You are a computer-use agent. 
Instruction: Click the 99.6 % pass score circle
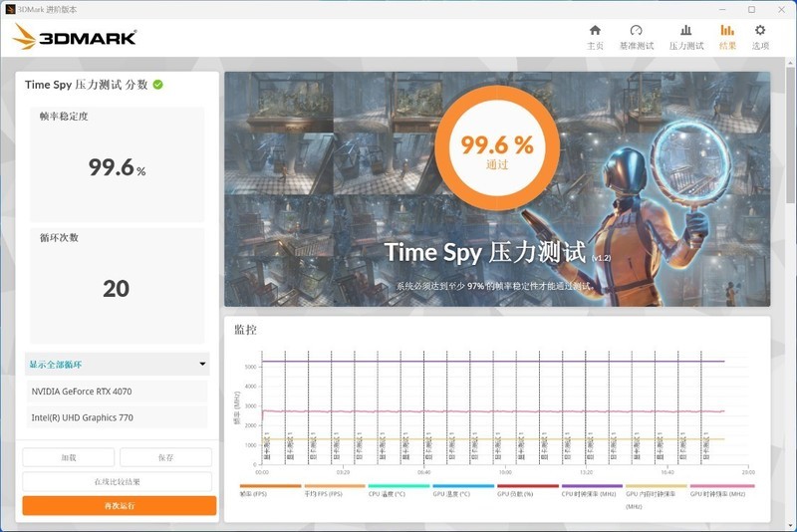click(497, 147)
